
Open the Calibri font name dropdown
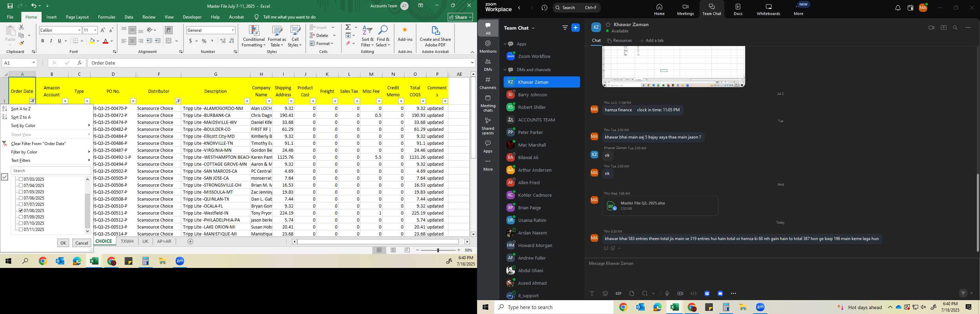(80, 30)
